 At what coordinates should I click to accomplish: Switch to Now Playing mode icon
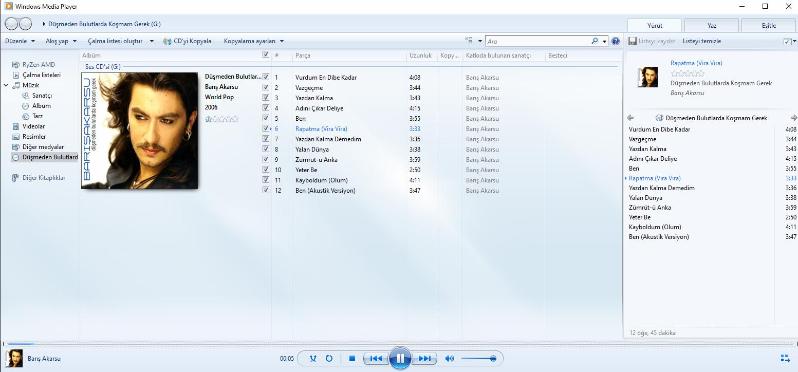pyautogui.click(x=785, y=358)
